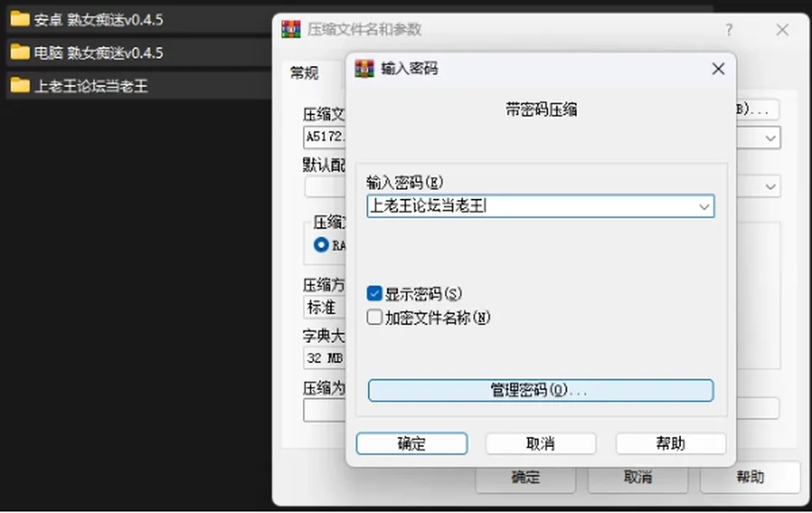Open the archive name dropdown arrow in 压缩文件名和参数
Viewport: 812px width, 513px height.
(771, 138)
